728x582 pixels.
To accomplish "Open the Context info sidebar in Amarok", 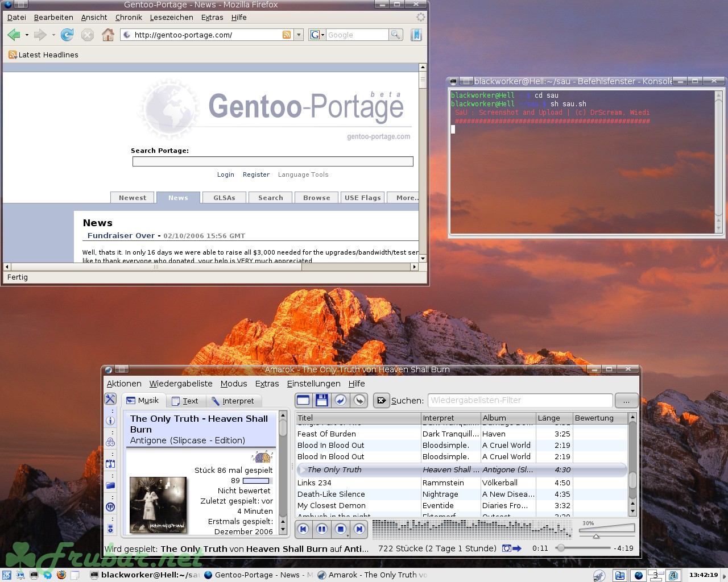I will 110,421.
